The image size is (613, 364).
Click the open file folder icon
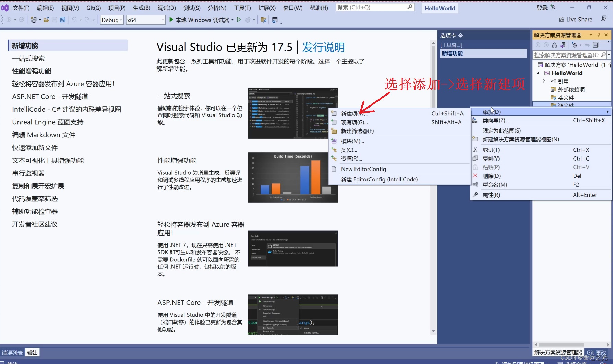[46, 20]
